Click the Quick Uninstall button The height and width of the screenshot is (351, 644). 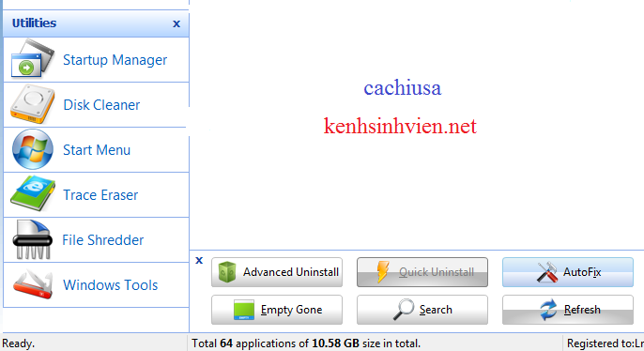422,272
